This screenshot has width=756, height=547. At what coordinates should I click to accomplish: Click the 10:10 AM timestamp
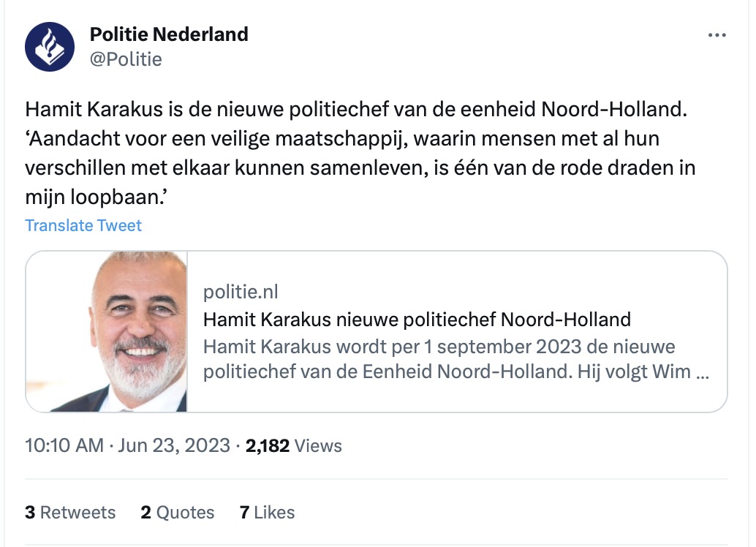click(x=64, y=445)
